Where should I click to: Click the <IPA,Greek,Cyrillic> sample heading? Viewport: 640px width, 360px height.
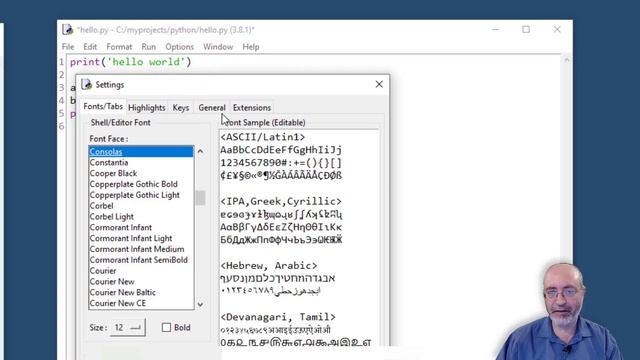point(281,201)
